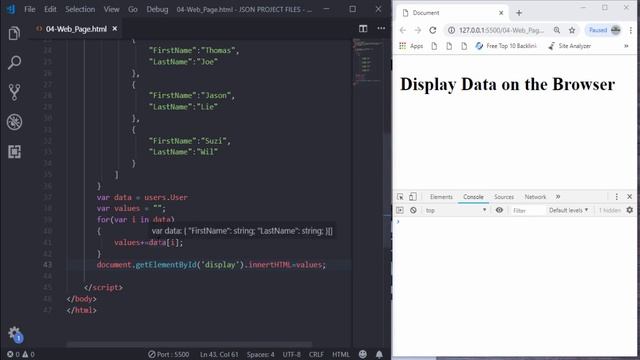Click the Ln 43, Col 61 indicator
Viewport: 640px width, 360px height.
pyautogui.click(x=219, y=354)
